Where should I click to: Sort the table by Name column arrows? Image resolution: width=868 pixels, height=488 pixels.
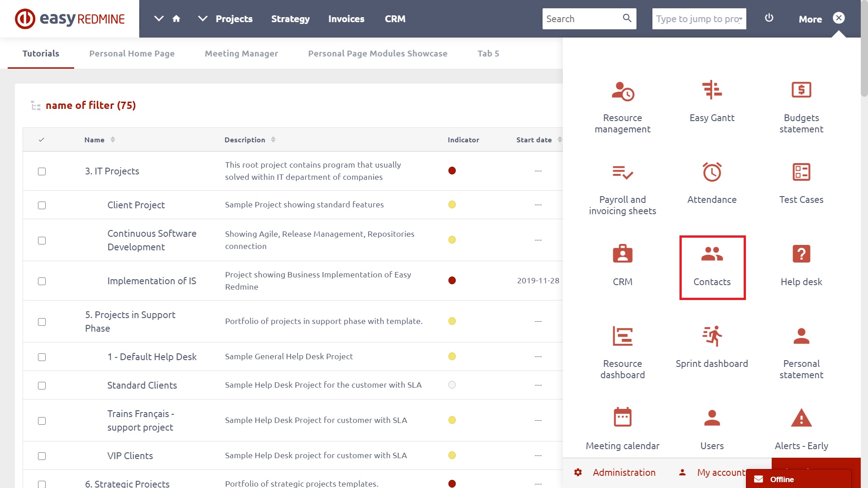113,140
